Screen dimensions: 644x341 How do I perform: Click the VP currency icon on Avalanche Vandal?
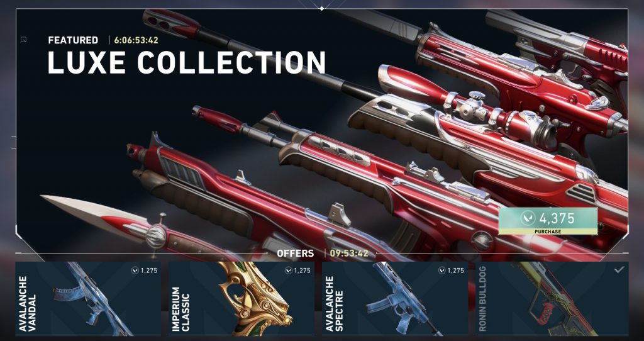(135, 271)
